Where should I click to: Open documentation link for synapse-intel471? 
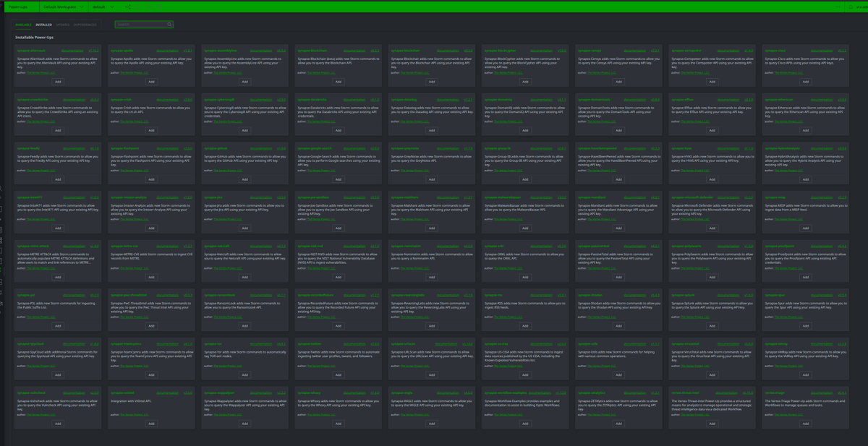pos(74,197)
